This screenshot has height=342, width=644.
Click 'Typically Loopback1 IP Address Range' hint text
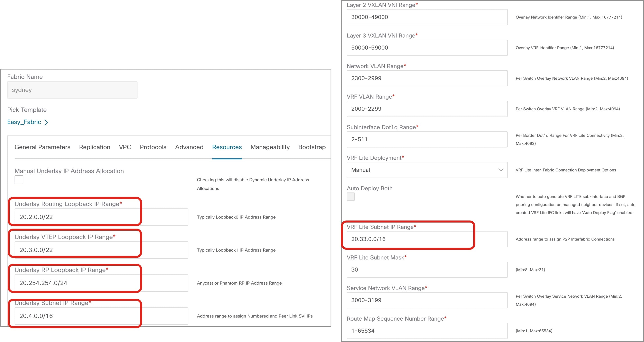coord(236,250)
